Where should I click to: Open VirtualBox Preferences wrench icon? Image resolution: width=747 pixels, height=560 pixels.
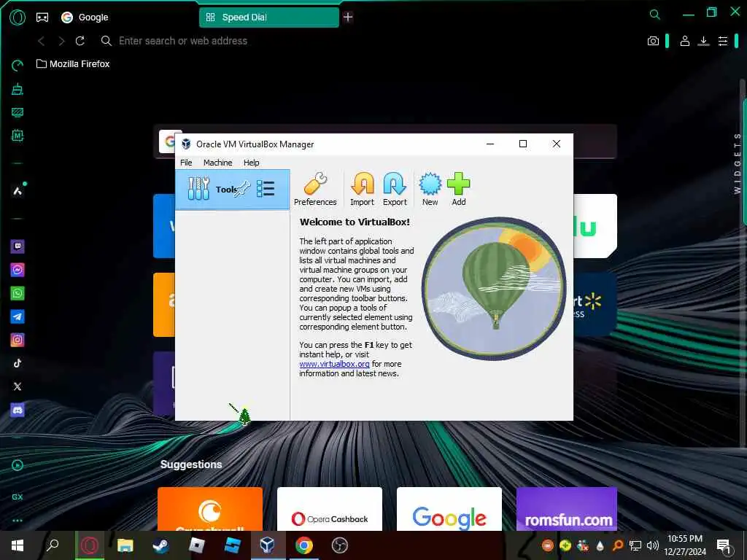point(315,189)
